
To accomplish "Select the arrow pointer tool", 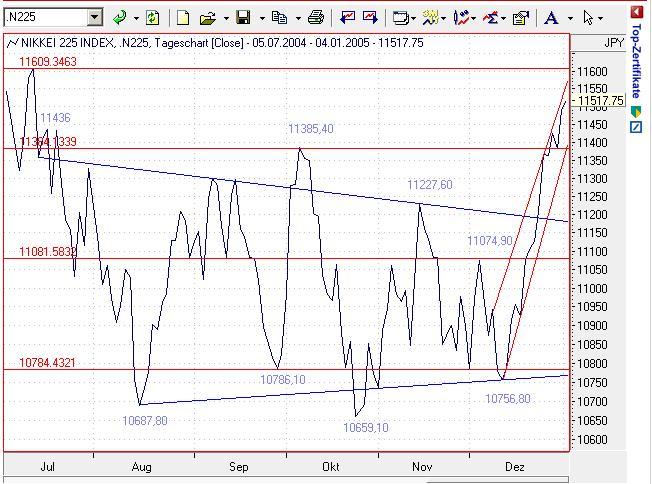I will (x=588, y=18).
